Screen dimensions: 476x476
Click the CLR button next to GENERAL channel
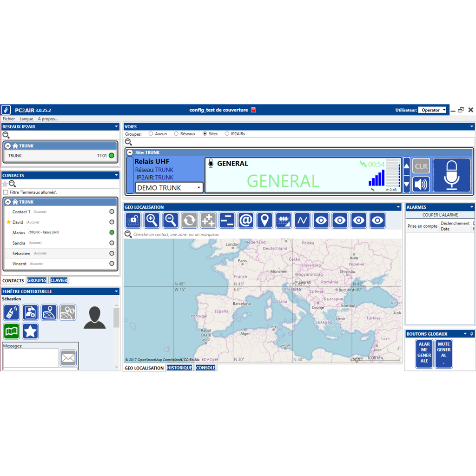421,166
